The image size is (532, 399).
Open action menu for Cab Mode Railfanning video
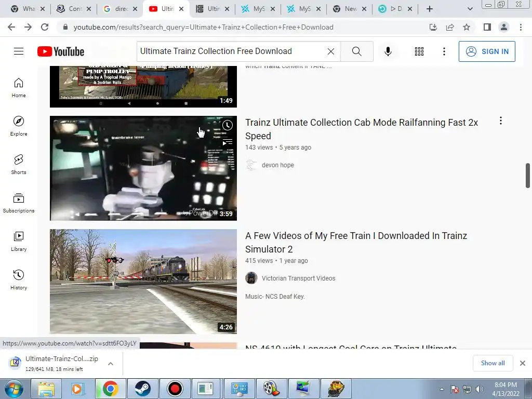point(500,121)
